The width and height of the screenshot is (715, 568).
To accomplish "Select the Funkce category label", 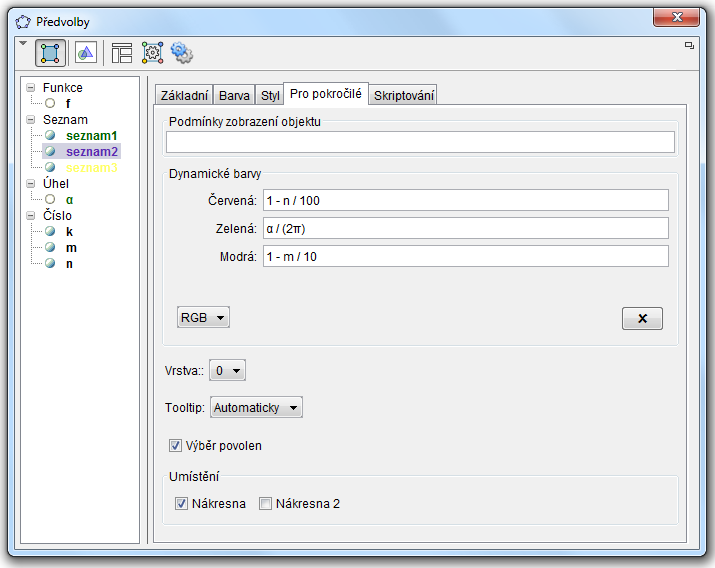I will coord(62,88).
